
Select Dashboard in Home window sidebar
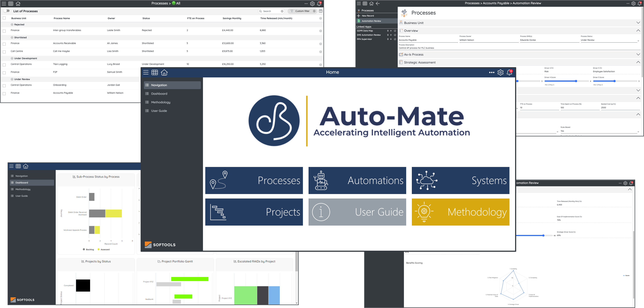pos(172,94)
